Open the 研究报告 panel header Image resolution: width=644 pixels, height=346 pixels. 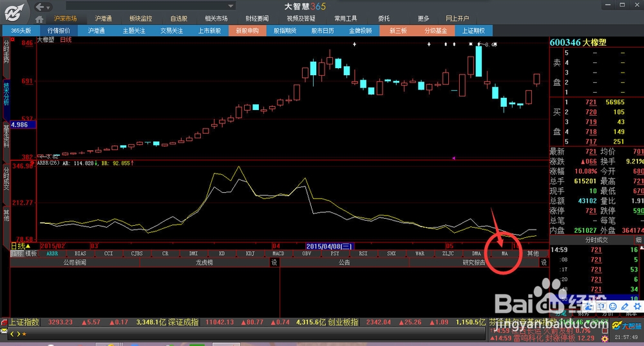click(474, 262)
